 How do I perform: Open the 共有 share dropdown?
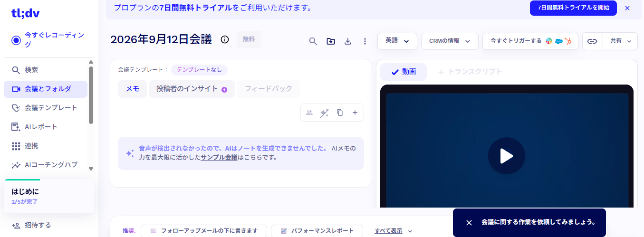[620, 41]
